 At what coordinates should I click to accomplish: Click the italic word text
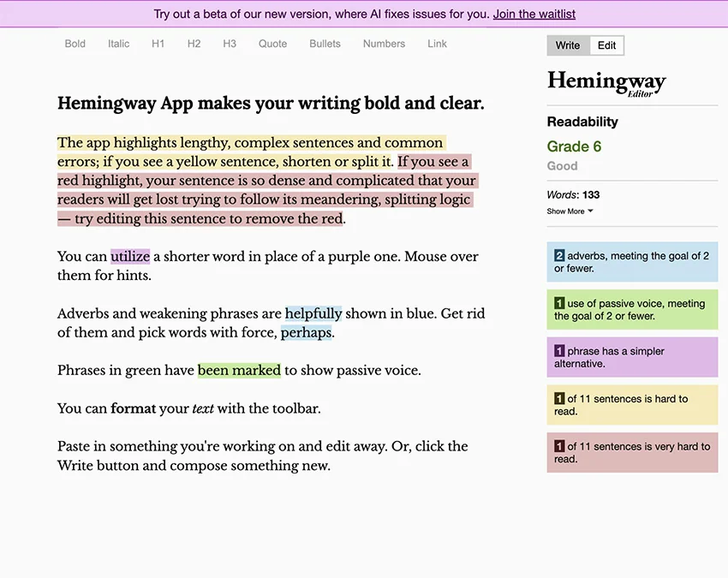202,408
